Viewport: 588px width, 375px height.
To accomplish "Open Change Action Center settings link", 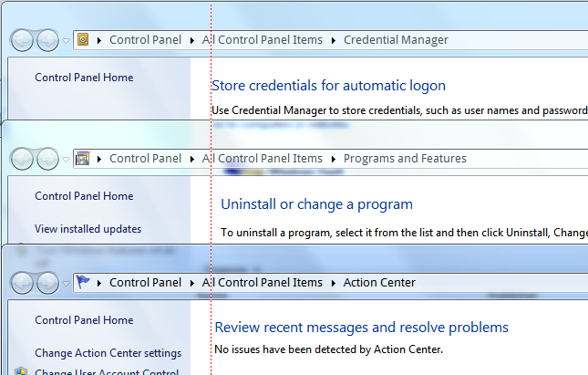I will pyautogui.click(x=108, y=353).
